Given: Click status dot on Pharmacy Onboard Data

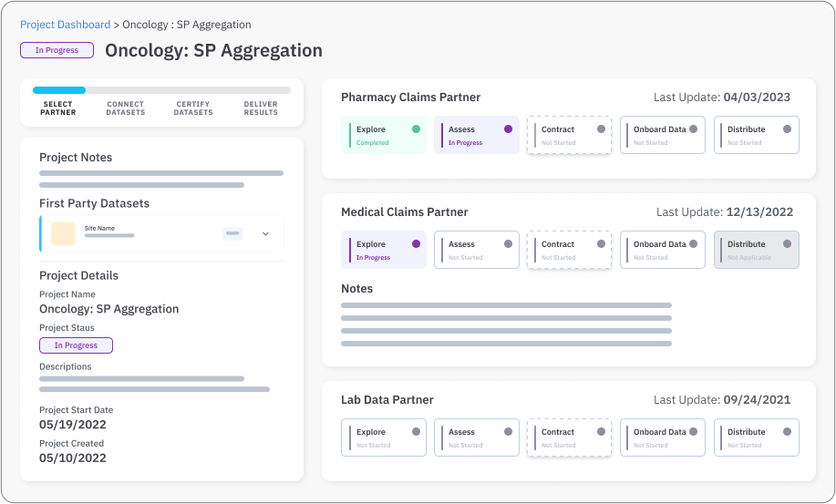Looking at the screenshot, I should (694, 129).
